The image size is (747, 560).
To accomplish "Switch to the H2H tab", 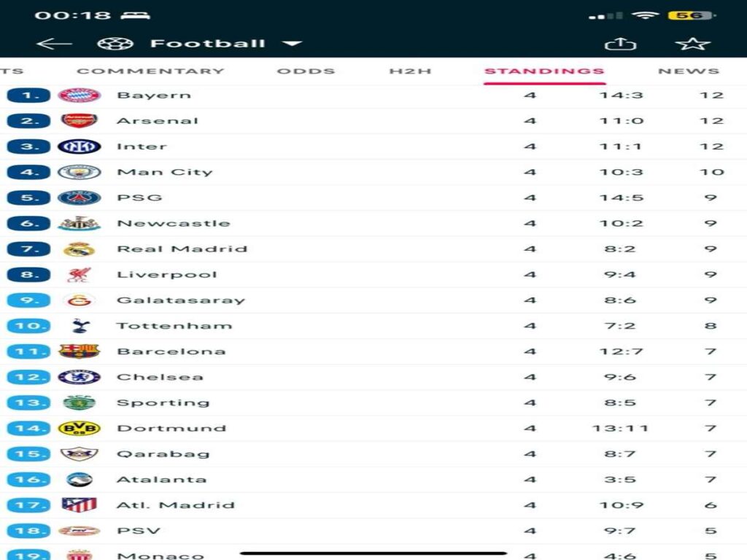I will [x=410, y=71].
